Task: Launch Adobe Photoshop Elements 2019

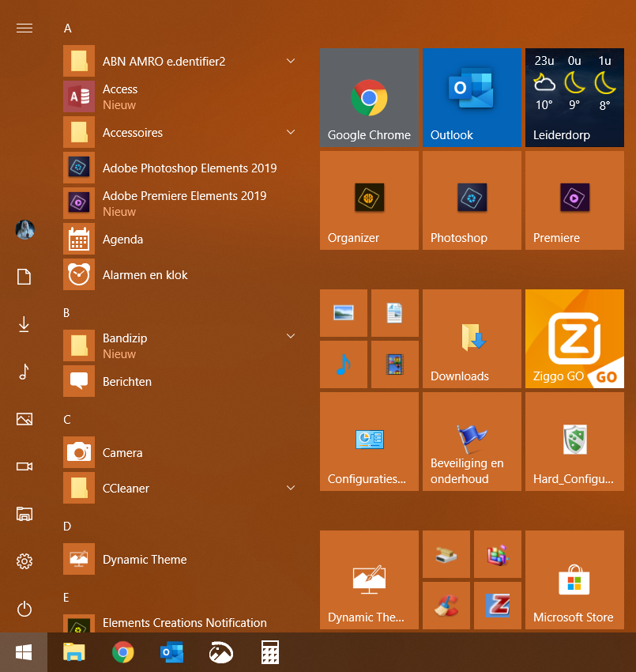Action: 180,168
